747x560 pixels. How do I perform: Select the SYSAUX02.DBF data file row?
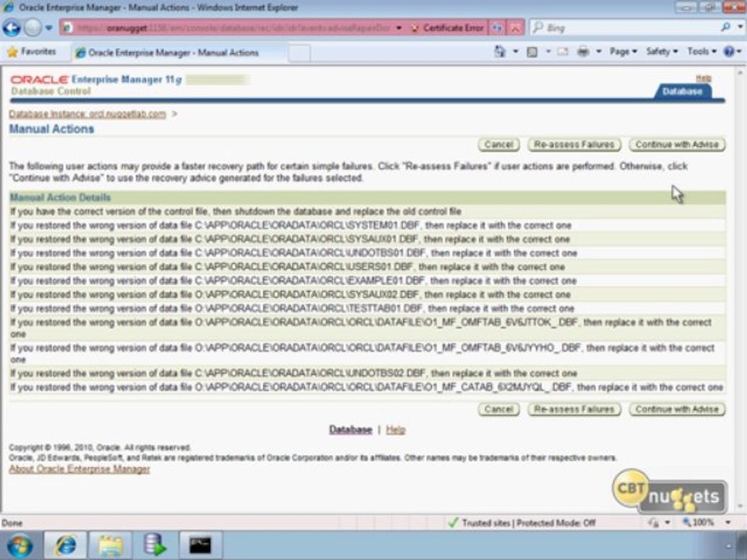pos(367,294)
